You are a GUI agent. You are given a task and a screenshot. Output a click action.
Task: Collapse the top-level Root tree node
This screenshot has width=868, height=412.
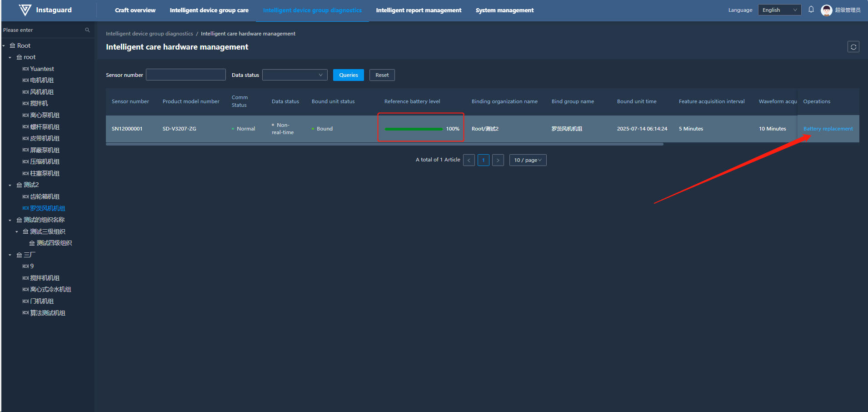pos(4,46)
